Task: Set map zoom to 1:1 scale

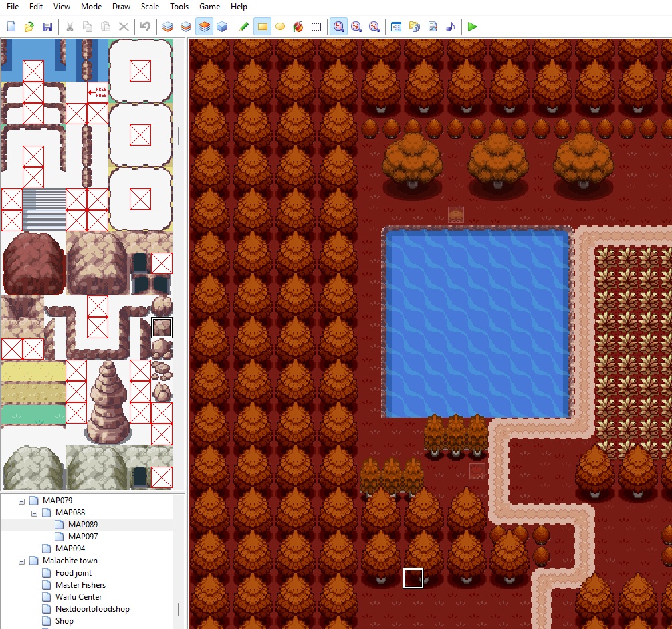Action: (338, 27)
